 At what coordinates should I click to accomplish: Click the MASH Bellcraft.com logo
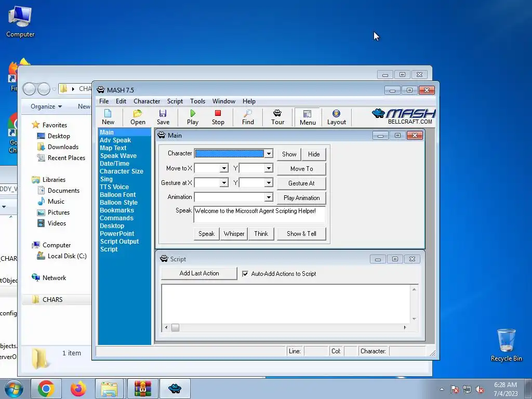(403, 117)
